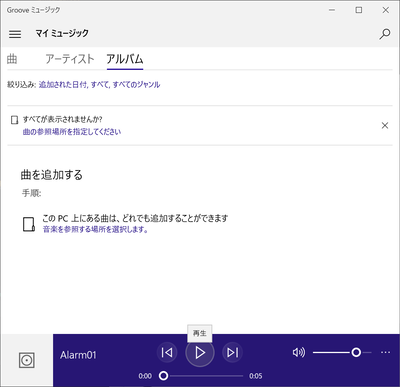Start playback with the play button
This screenshot has width=400, height=387.
point(200,352)
